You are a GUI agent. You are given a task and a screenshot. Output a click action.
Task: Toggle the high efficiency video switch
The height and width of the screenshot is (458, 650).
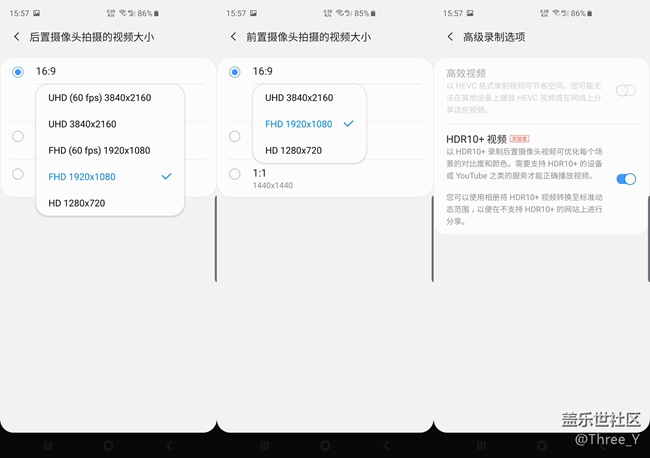(x=626, y=90)
